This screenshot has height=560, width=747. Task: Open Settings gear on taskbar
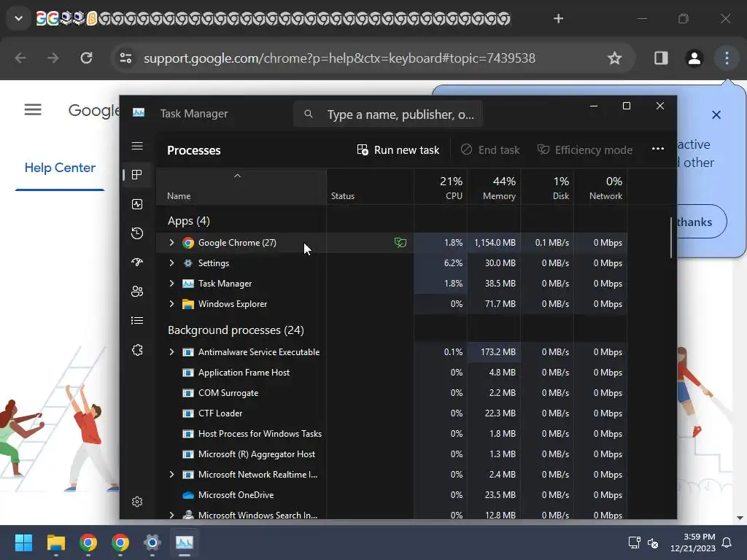point(152,542)
